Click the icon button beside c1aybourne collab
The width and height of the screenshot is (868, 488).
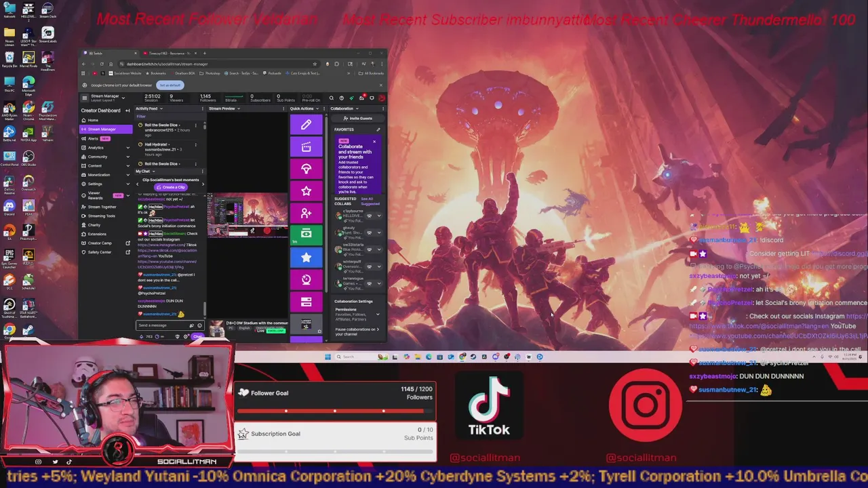tap(370, 216)
